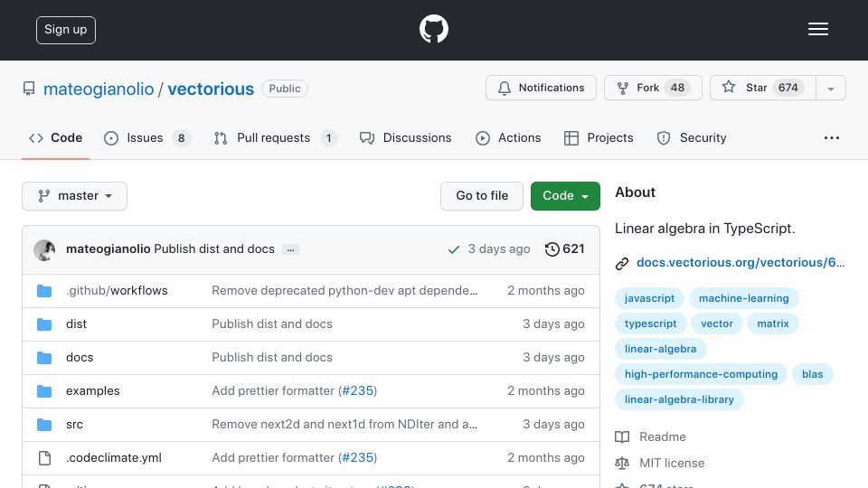868x488 pixels.
Task: Switch to the Code tab
Action: click(55, 137)
